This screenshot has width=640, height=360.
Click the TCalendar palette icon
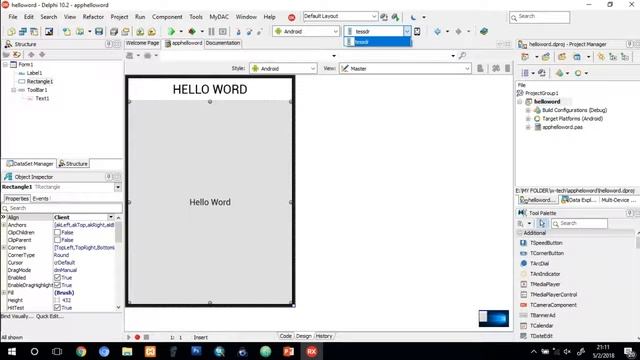click(x=523, y=326)
